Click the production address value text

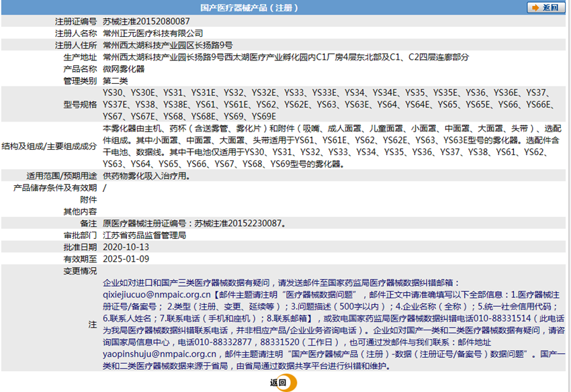[x=286, y=57]
